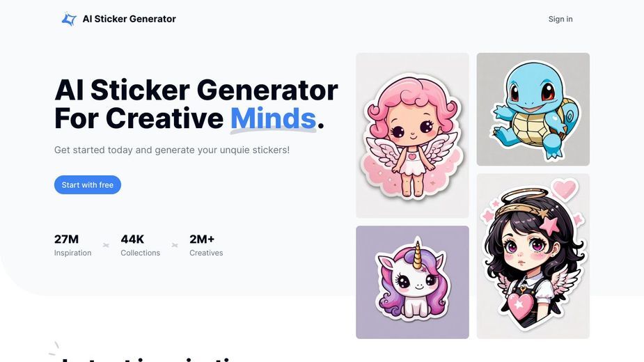Click the blue underlined word Minds
The width and height of the screenshot is (644, 362).
coord(273,119)
